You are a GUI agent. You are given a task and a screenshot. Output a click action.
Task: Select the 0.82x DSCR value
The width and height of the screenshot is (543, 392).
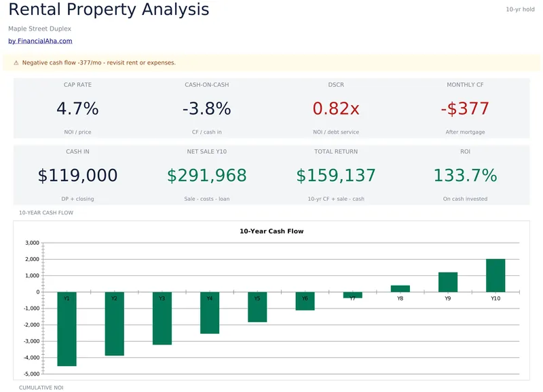(336, 109)
